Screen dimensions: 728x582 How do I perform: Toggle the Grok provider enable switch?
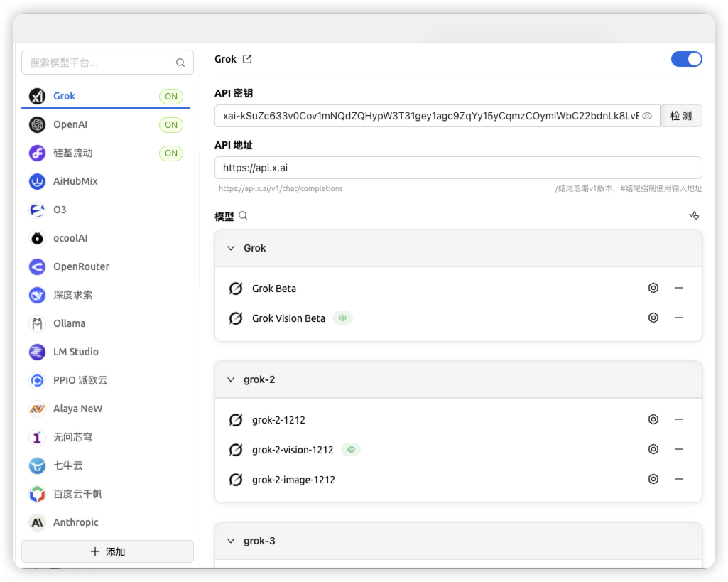tap(686, 59)
